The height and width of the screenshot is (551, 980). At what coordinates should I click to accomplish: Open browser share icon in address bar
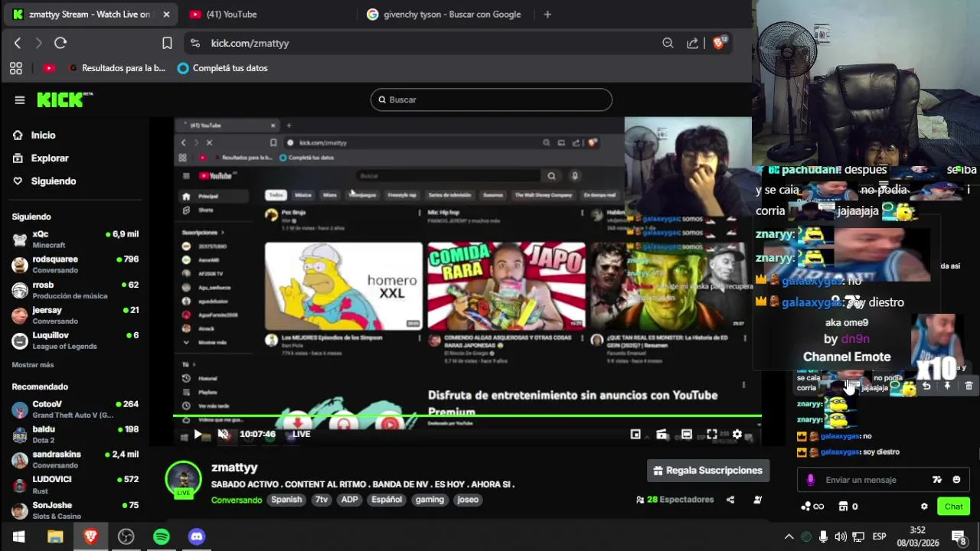click(x=692, y=44)
